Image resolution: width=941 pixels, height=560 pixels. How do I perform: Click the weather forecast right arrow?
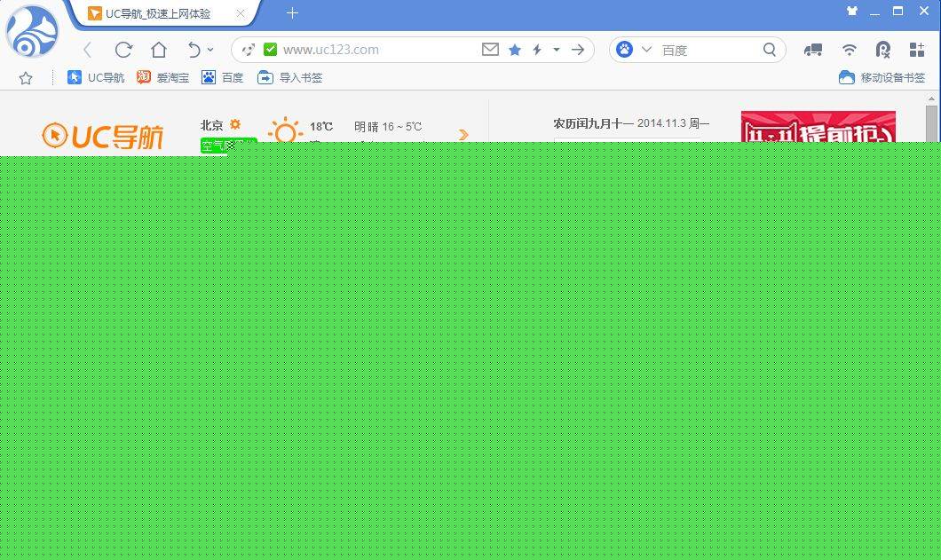click(463, 134)
